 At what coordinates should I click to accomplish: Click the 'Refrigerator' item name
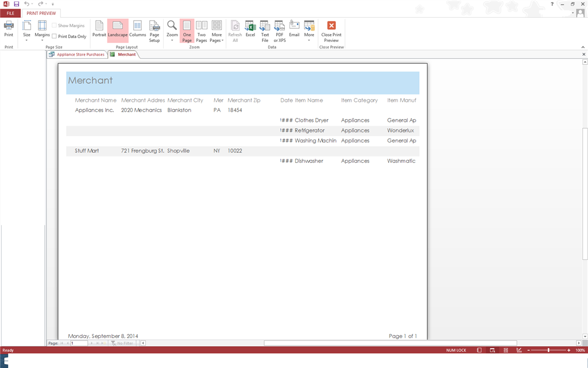pos(310,131)
